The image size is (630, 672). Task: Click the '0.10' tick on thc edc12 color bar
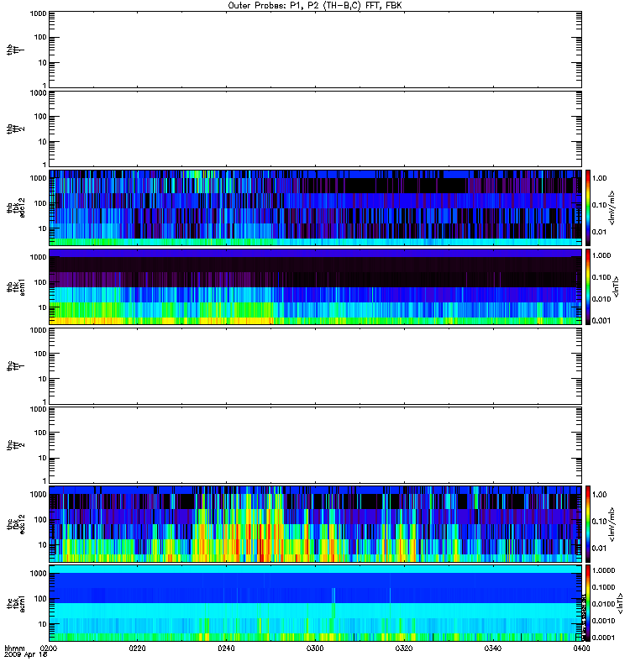tap(599, 522)
